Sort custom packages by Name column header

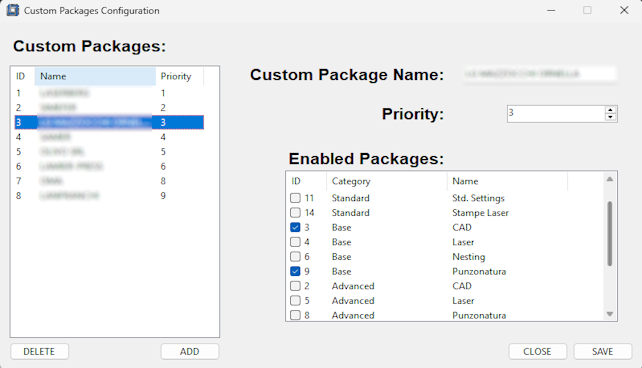pyautogui.click(x=95, y=76)
